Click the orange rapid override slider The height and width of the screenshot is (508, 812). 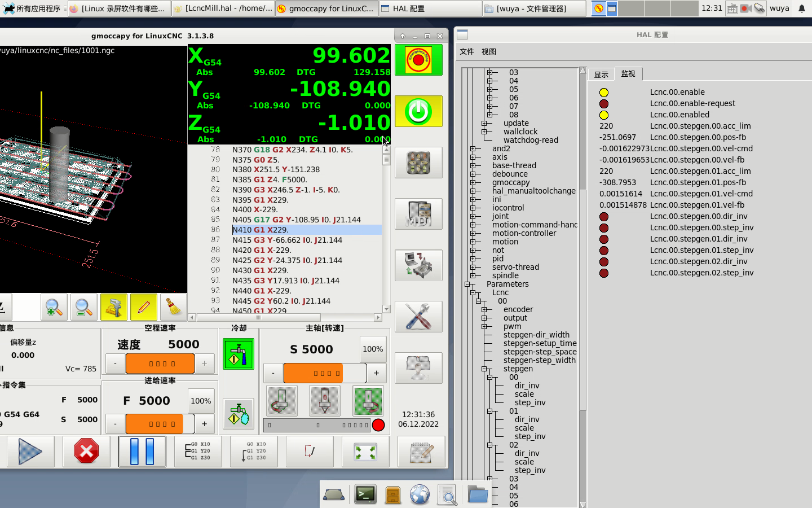click(x=160, y=364)
